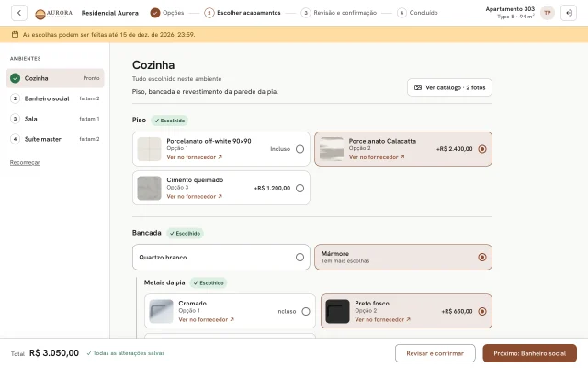This screenshot has width=588, height=368.
Task: Click the Aurora logo
Action: tap(53, 13)
